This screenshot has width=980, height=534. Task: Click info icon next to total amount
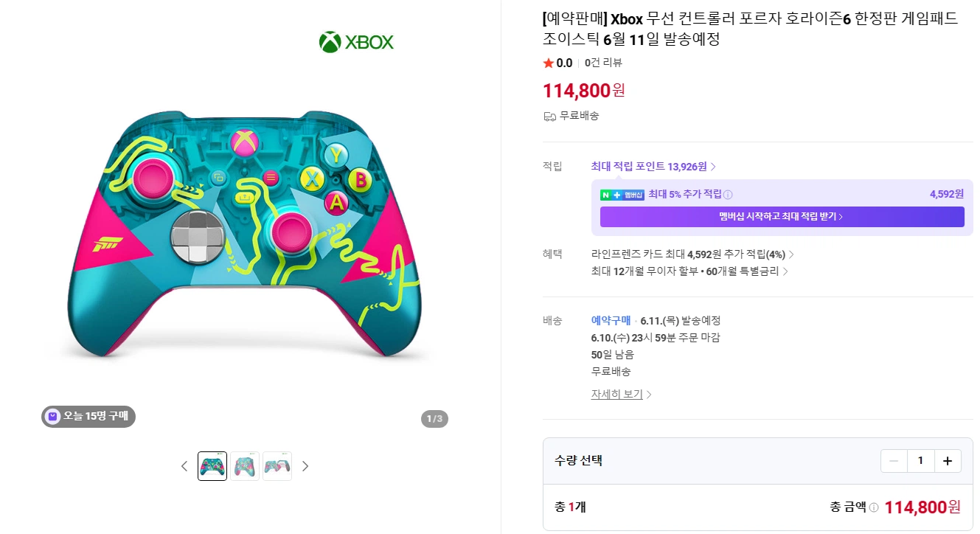pyautogui.click(x=874, y=507)
